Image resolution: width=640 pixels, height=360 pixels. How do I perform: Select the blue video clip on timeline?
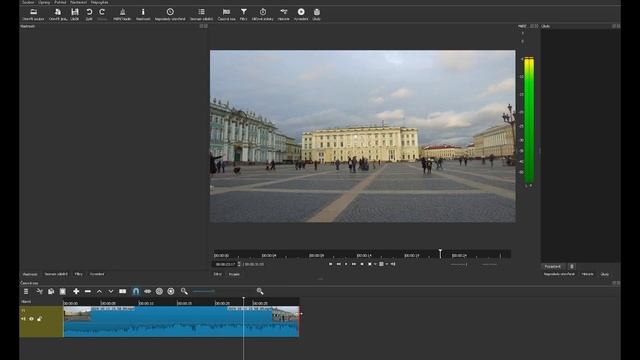coord(181,322)
